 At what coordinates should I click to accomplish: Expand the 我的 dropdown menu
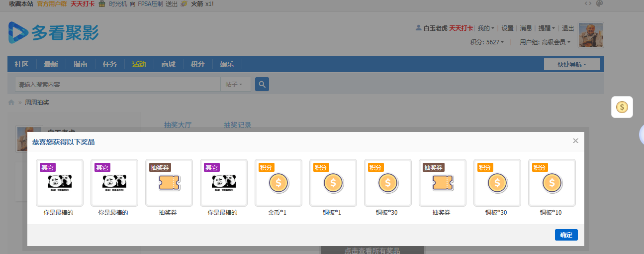(x=486, y=28)
